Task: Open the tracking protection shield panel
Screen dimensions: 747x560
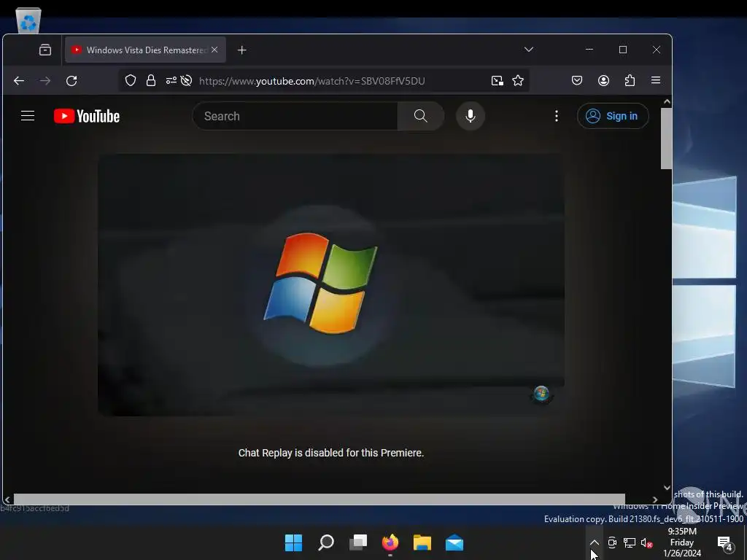Action: [x=131, y=80]
